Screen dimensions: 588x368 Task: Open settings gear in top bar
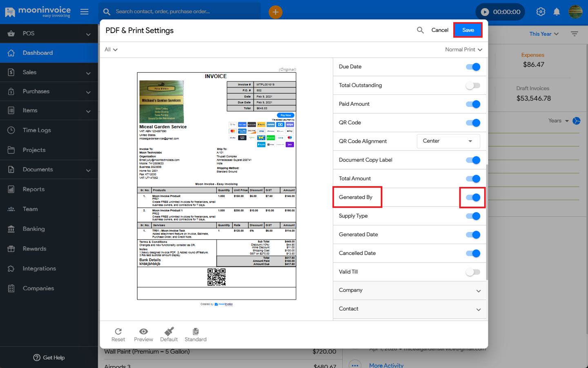click(541, 12)
